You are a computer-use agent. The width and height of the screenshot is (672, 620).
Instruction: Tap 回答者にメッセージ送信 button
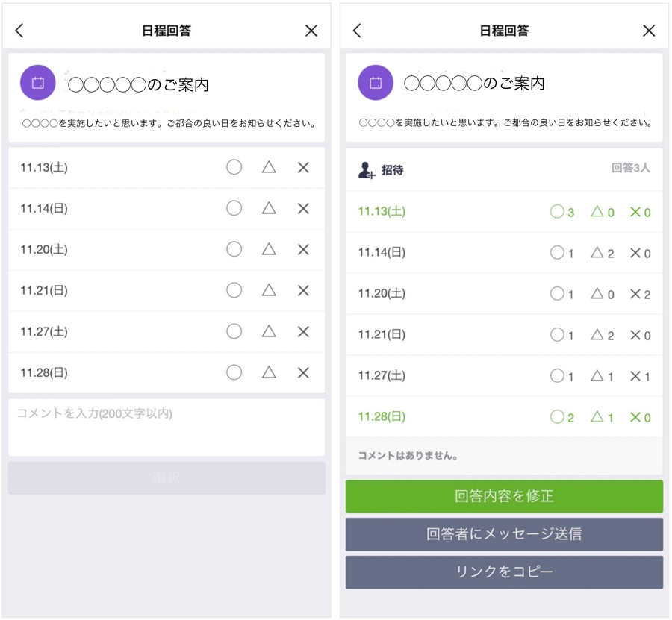pos(504,534)
